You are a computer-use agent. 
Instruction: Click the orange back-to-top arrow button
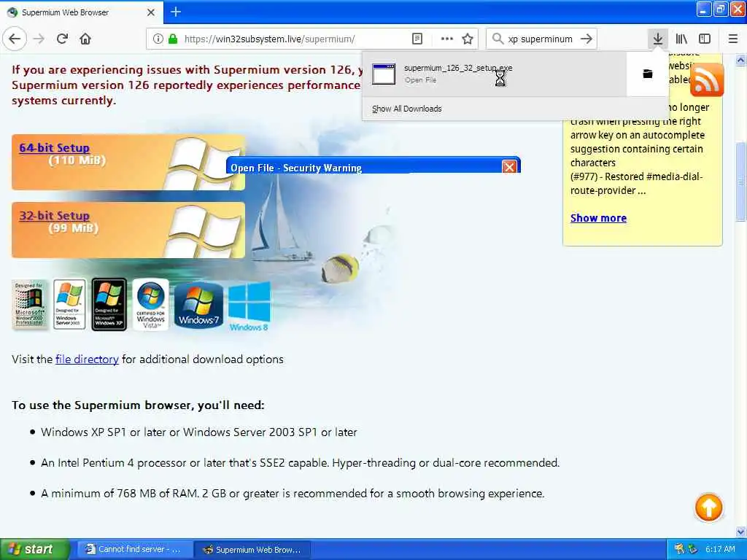[x=708, y=507]
